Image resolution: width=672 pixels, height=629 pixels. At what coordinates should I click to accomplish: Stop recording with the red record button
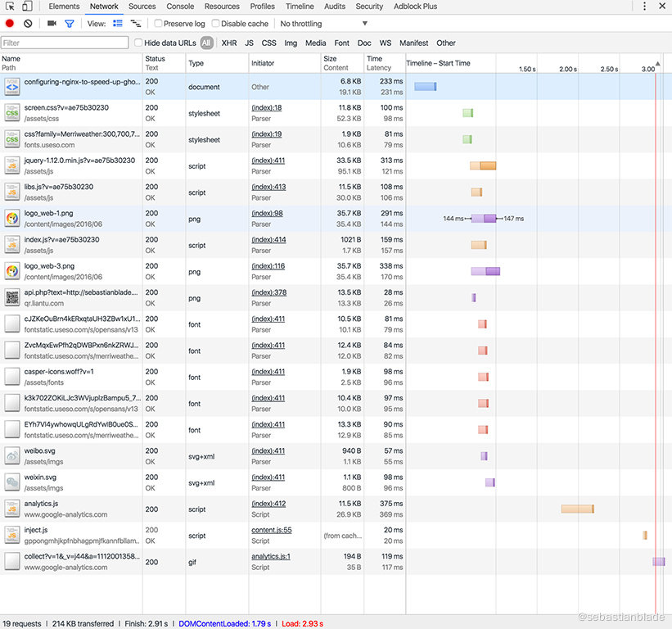pyautogui.click(x=10, y=24)
